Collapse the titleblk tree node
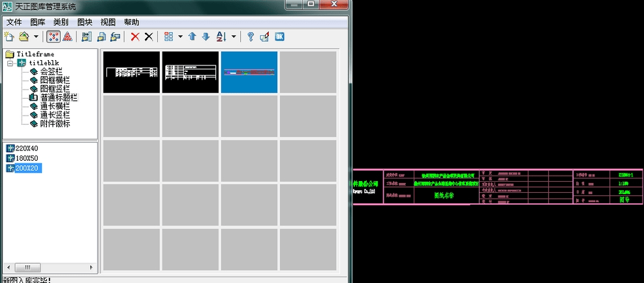This screenshot has height=283, width=644. point(10,63)
